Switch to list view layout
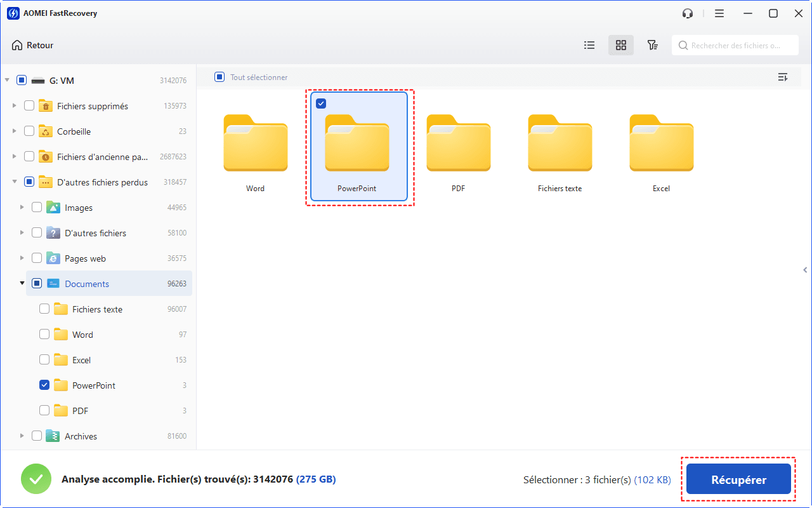The width and height of the screenshot is (812, 508). 589,45
